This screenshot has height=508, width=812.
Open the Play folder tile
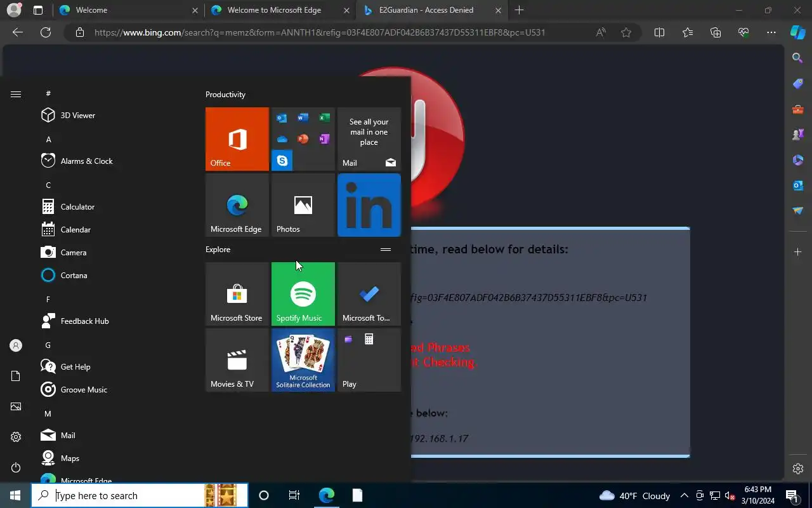pos(369,360)
